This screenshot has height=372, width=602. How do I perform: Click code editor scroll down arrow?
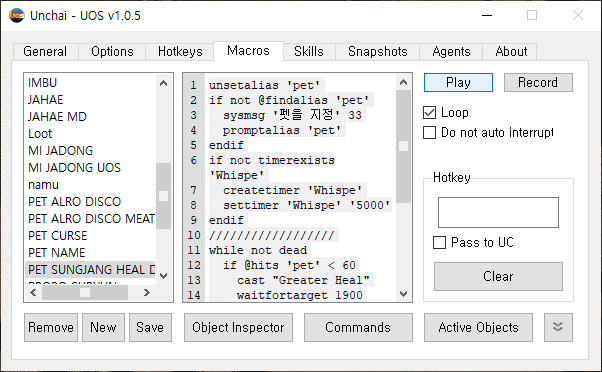point(403,294)
